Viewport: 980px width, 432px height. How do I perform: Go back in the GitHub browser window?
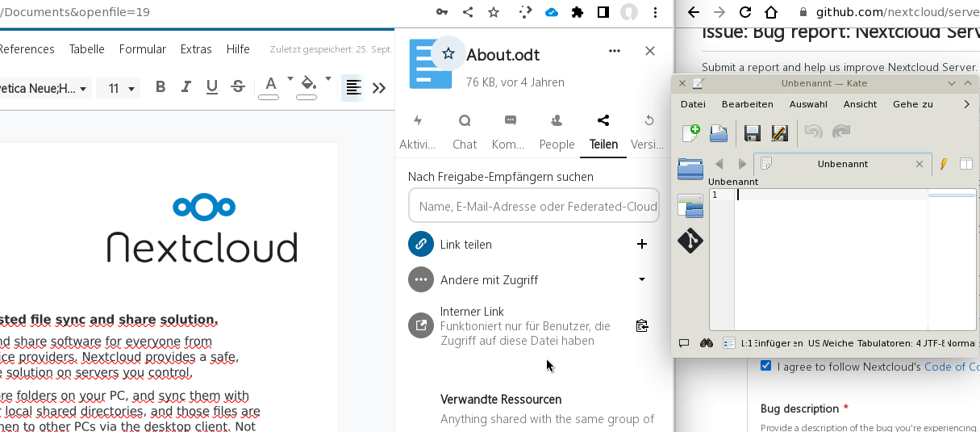(694, 12)
